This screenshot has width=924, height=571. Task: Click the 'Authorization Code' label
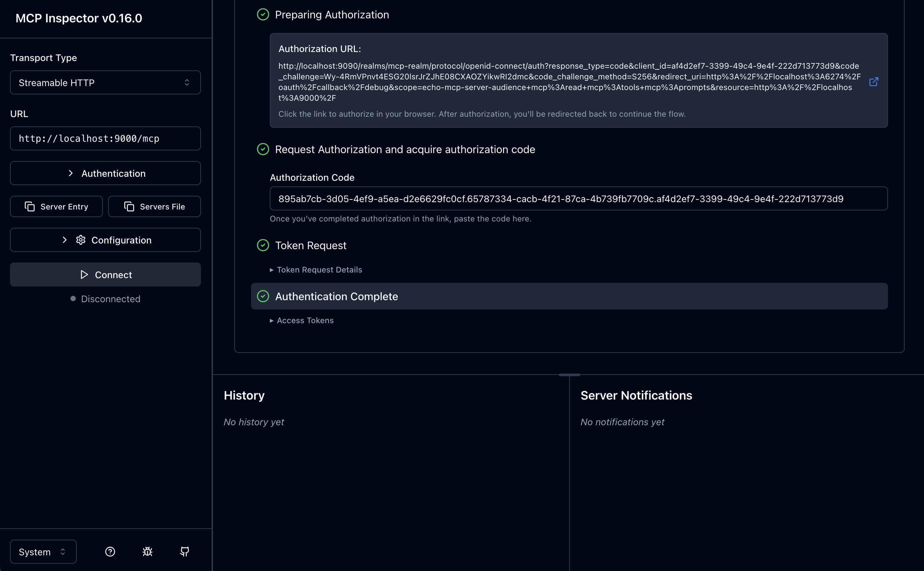point(312,177)
